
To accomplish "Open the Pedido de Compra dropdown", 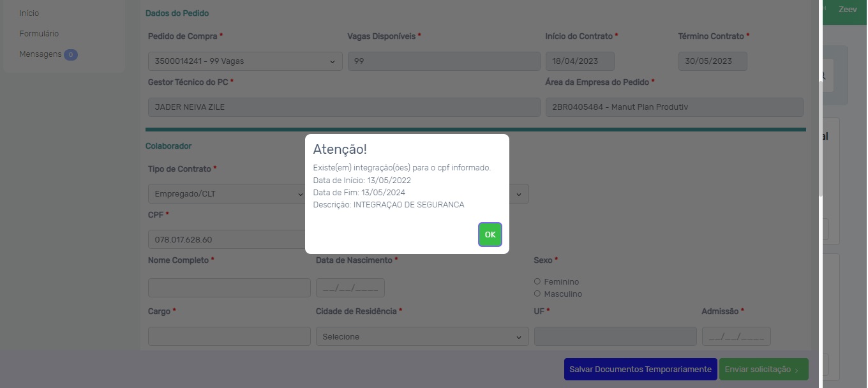I will [x=245, y=61].
